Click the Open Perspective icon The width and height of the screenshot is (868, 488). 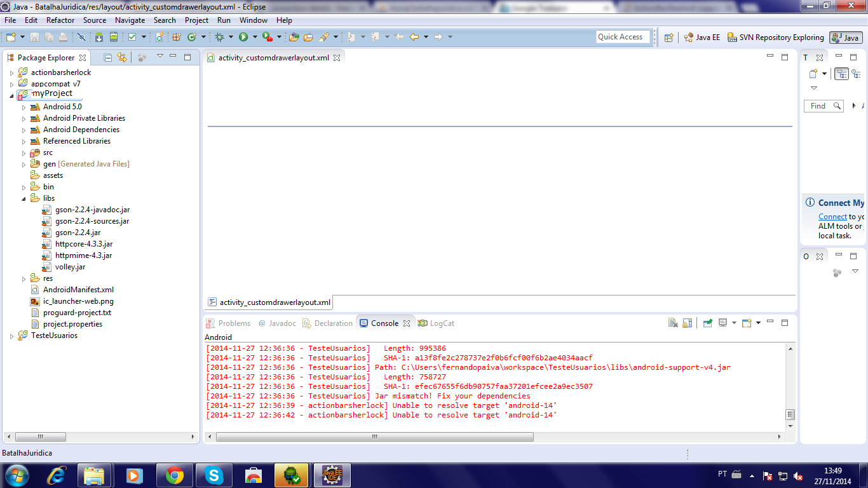(668, 37)
